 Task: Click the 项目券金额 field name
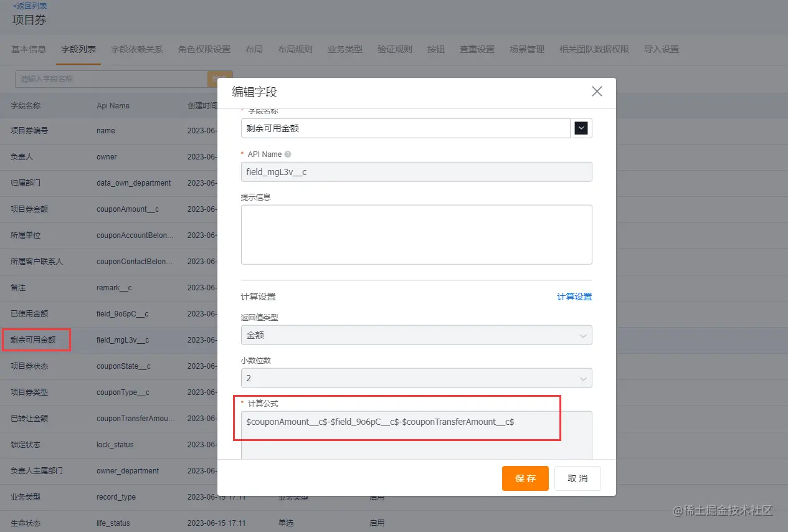[x=29, y=209]
